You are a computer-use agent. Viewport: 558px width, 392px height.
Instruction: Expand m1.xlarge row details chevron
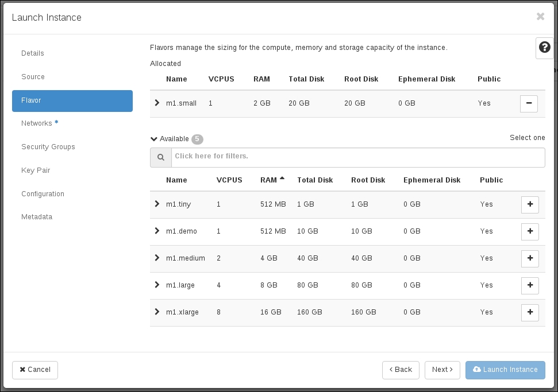(x=157, y=312)
